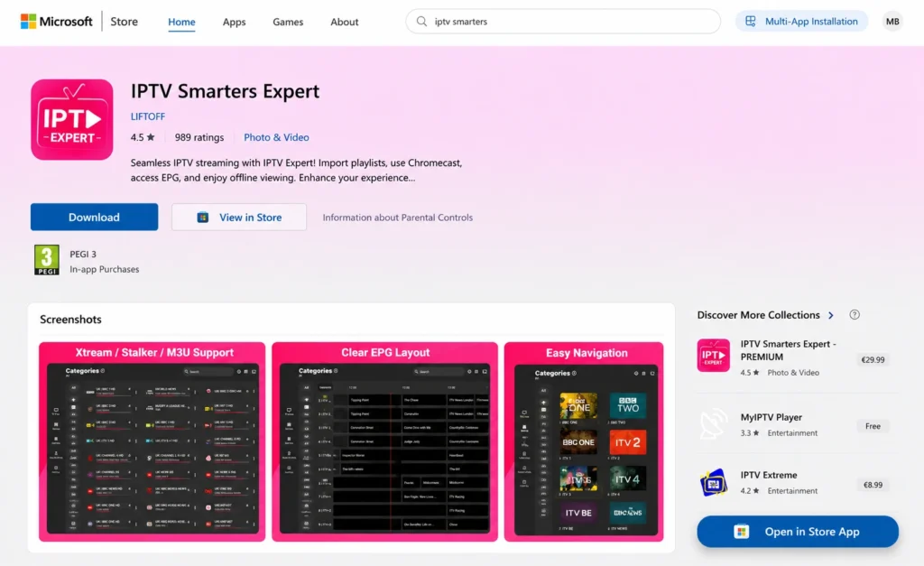The width and height of the screenshot is (924, 566).
Task: Click the search magnifier icon
Action: point(421,22)
